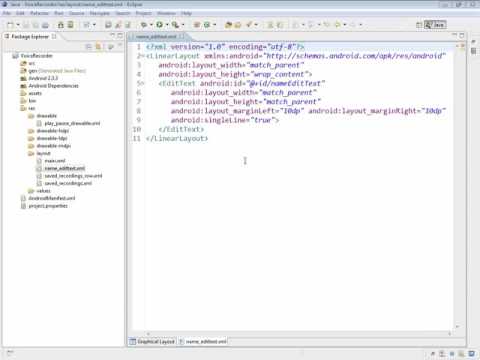
Task: Select the Java perspective button
Action: tap(435, 25)
